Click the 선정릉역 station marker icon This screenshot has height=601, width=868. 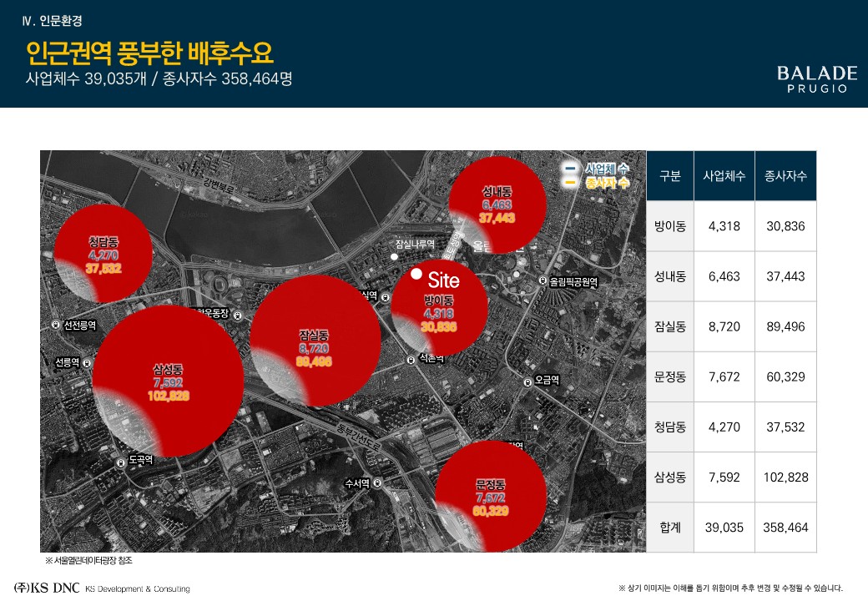tap(56, 325)
